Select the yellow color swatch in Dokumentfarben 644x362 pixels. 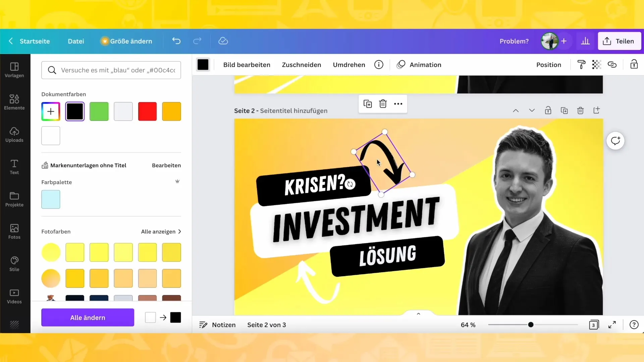point(172,111)
